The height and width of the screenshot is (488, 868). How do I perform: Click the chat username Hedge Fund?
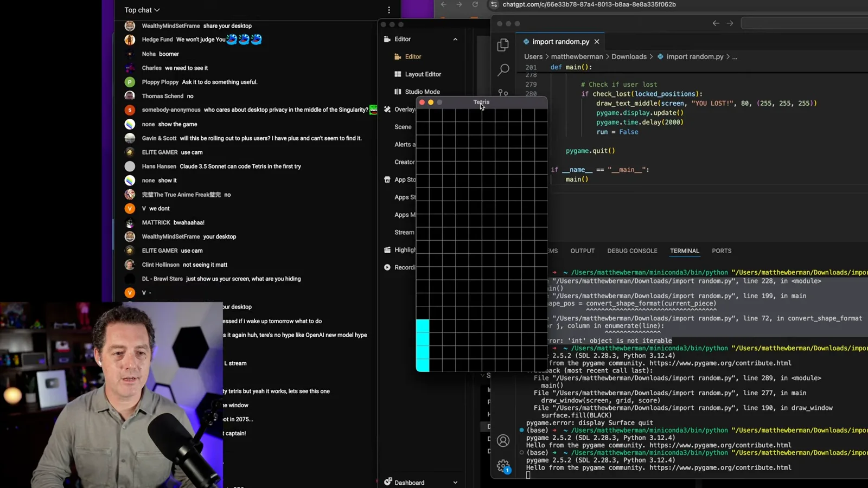coord(157,40)
